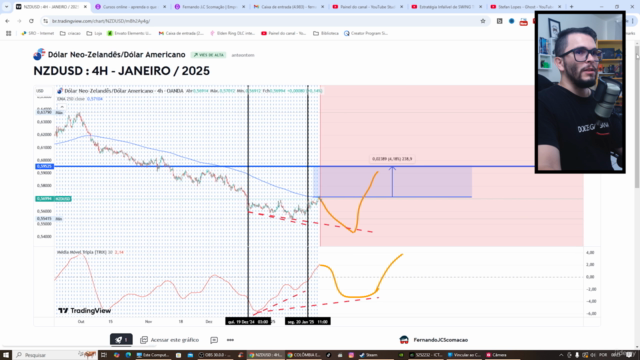This screenshot has height=360, width=640.
Task: Close the NZDUSD TradingView tab
Action: (85, 7)
